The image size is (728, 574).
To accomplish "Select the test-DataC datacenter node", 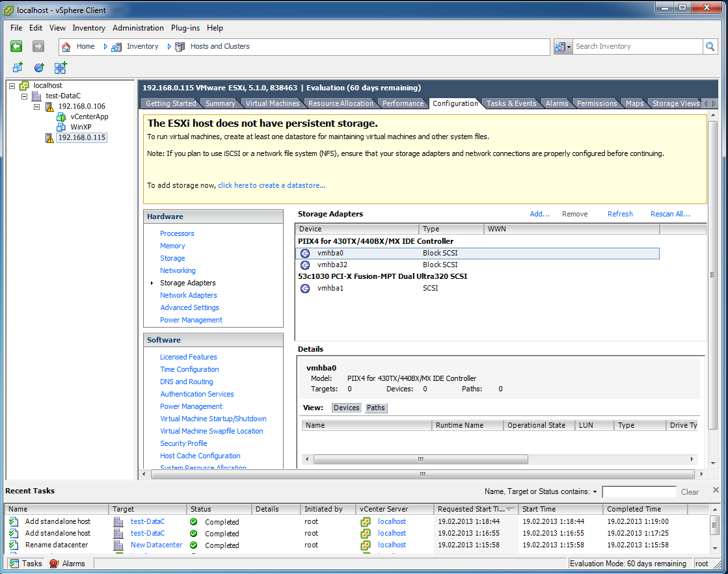I will pos(62,96).
